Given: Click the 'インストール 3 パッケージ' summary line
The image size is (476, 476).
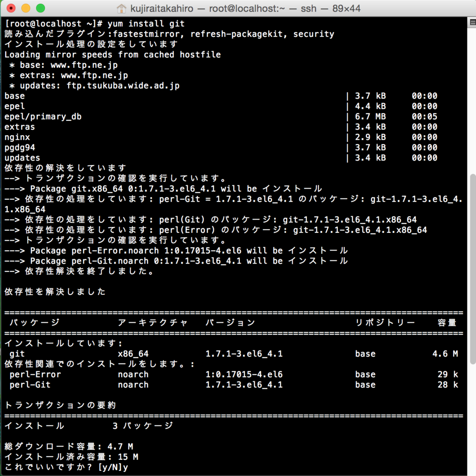Looking at the screenshot, I should [x=89, y=426].
